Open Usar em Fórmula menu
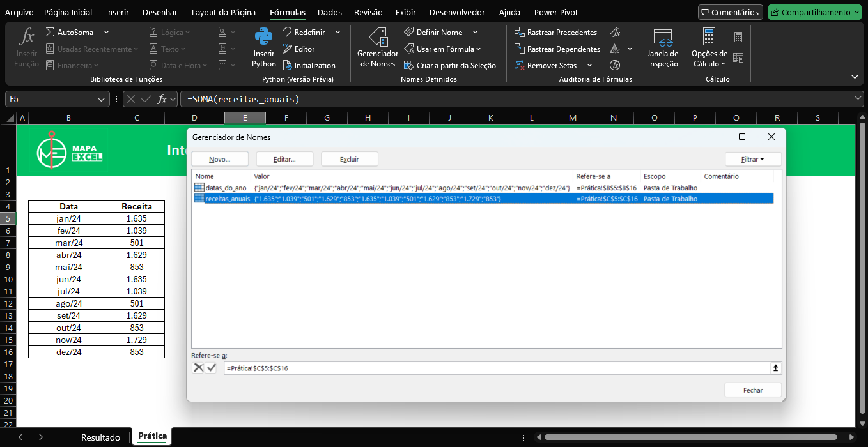Viewport: 868px width, 447px height. (x=442, y=49)
